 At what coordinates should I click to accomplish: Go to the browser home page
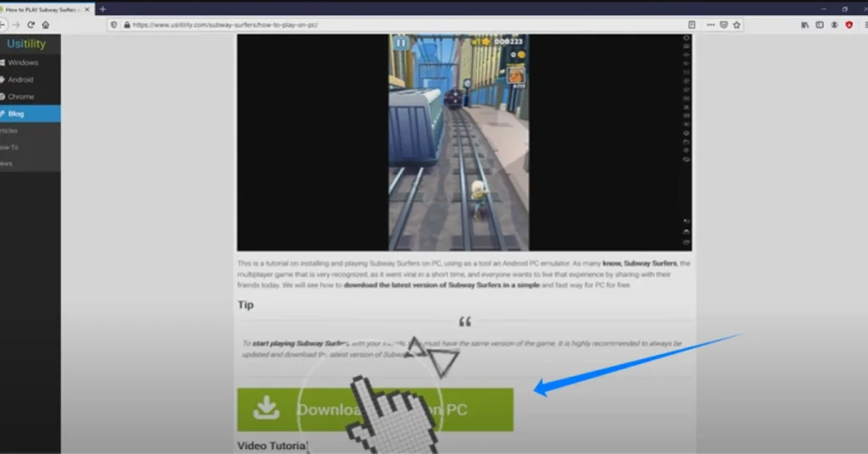click(46, 25)
